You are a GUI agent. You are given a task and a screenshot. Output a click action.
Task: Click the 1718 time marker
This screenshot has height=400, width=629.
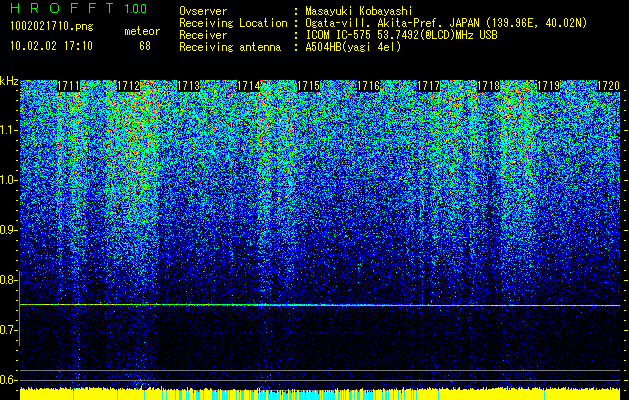point(489,86)
